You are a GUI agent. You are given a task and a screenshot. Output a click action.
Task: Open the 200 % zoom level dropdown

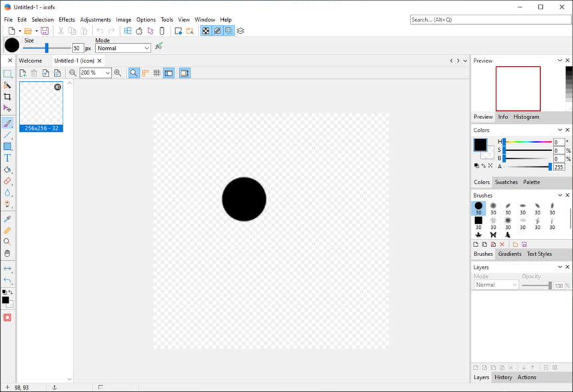click(x=95, y=73)
